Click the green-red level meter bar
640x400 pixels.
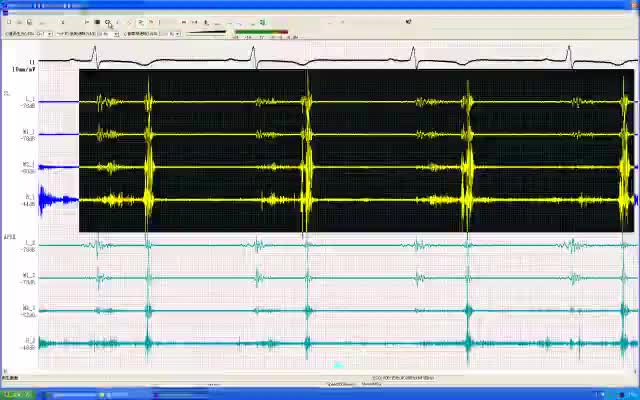(x=260, y=33)
